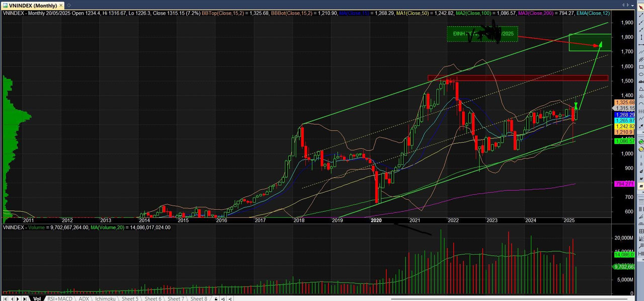
Task: Click the 1,900 price axis value
Action: click(627, 23)
